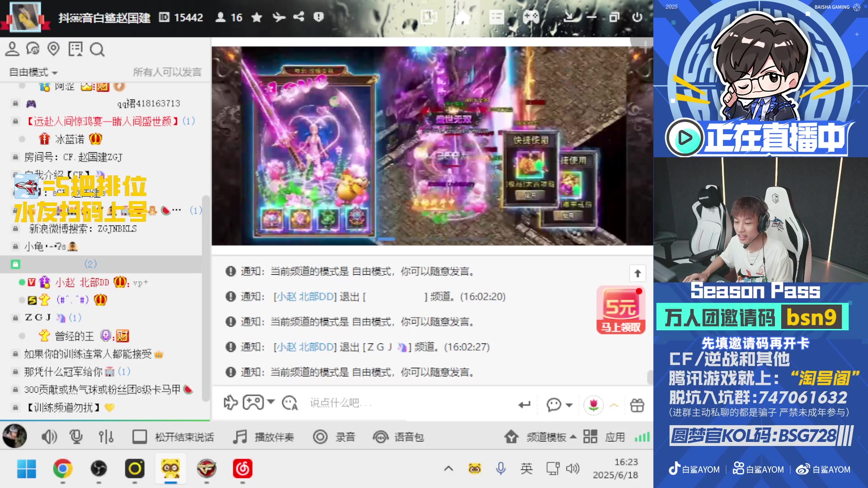
Task: Click the report exclamation icon in title bar
Action: tap(319, 17)
